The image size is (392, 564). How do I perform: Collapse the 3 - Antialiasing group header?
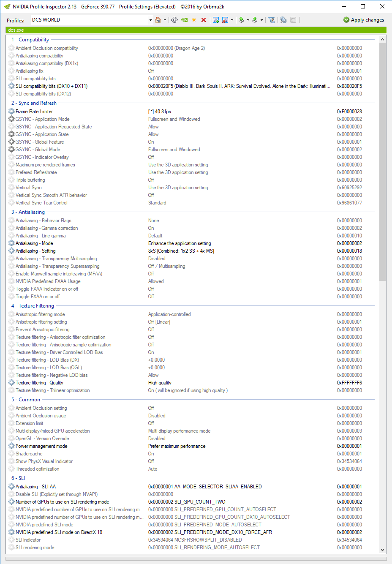pos(28,212)
